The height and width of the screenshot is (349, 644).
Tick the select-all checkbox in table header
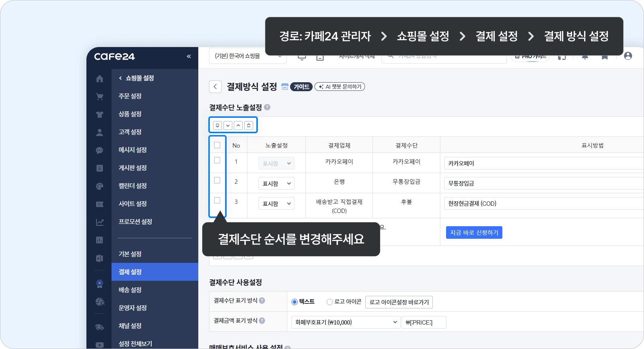point(217,145)
